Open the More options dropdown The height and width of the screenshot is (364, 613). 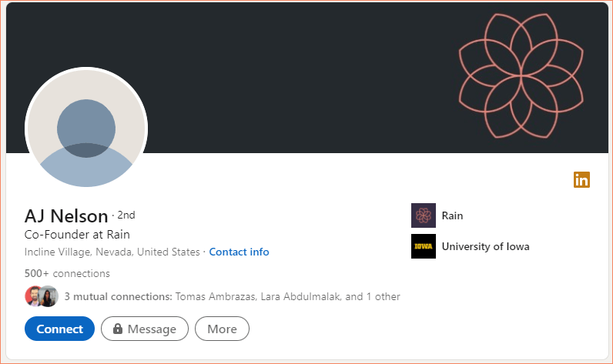(x=222, y=329)
